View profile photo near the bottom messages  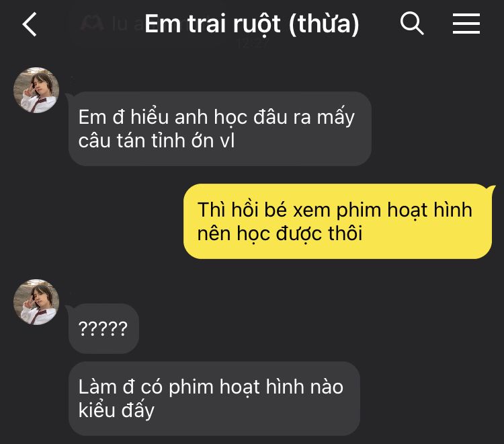click(x=36, y=302)
